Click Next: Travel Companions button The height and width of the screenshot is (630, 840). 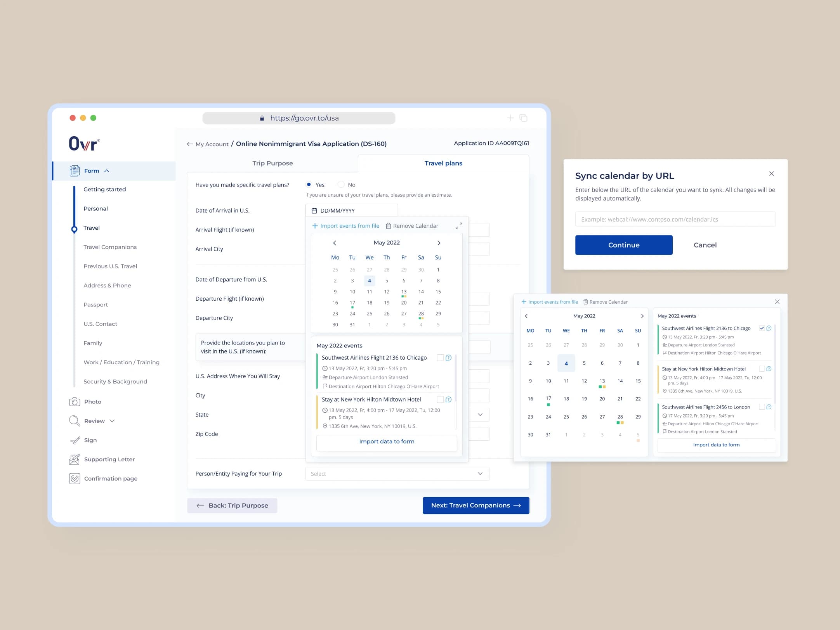coord(476,505)
